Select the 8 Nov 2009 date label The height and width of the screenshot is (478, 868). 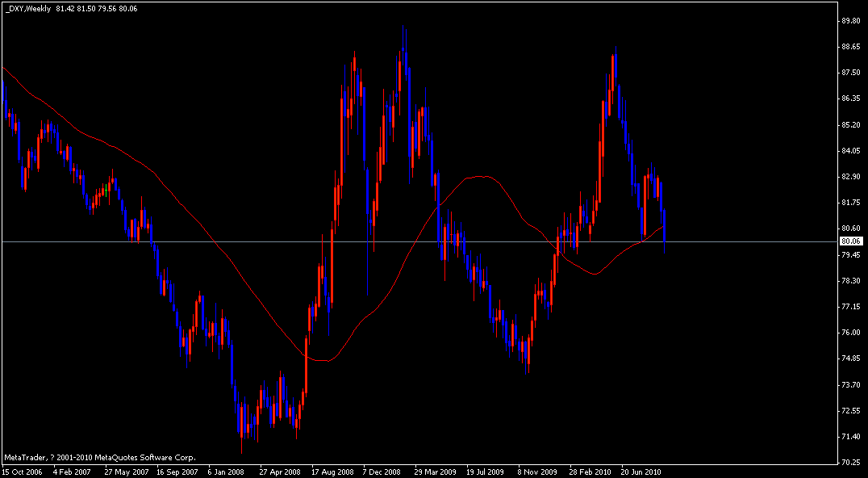click(537, 472)
